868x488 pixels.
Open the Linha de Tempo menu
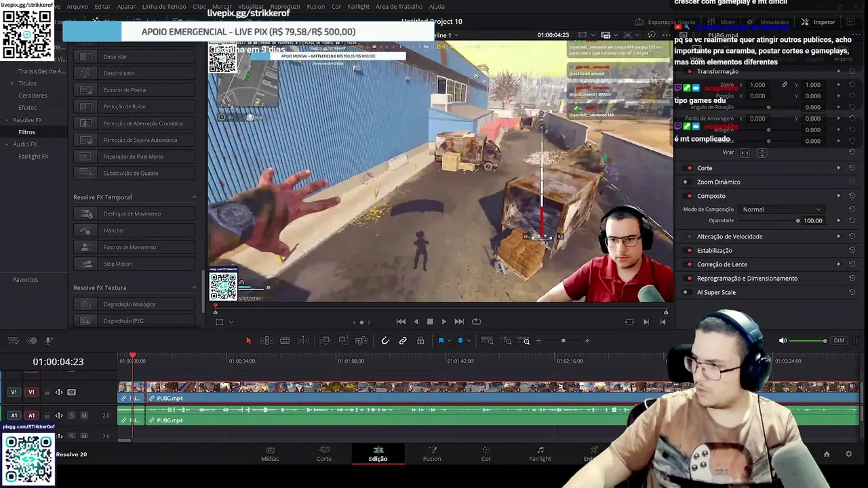164,6
